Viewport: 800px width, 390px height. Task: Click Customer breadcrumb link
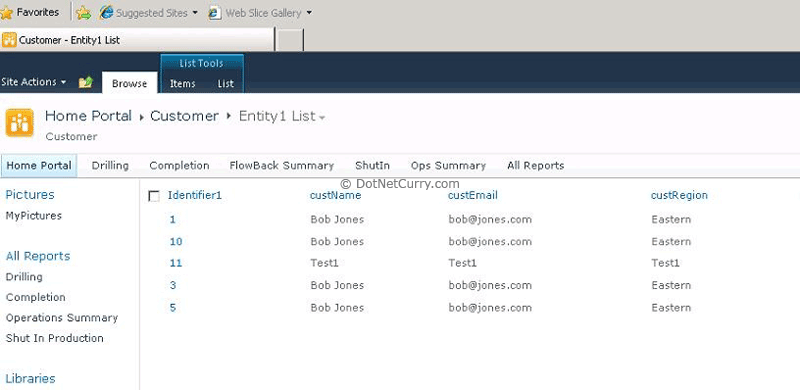point(184,116)
